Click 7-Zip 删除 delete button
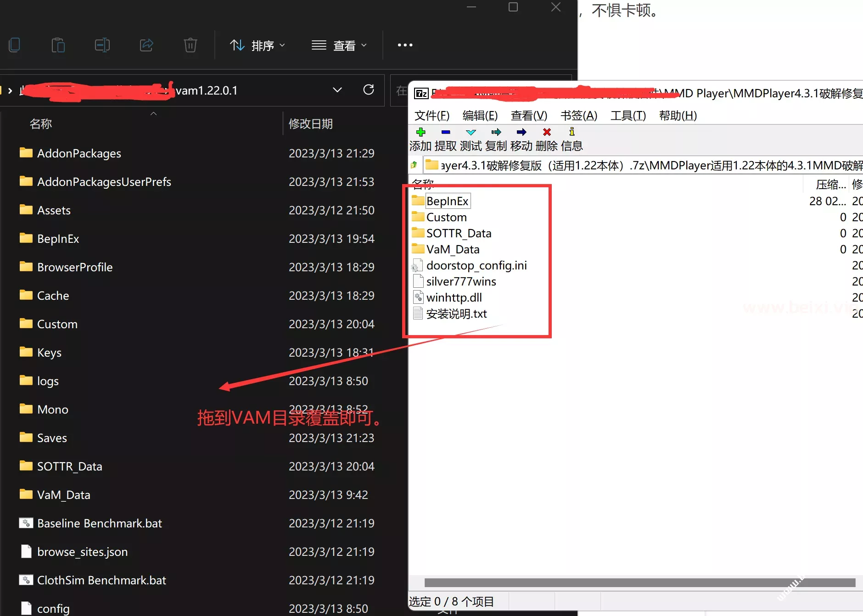863x616 pixels. (x=547, y=140)
